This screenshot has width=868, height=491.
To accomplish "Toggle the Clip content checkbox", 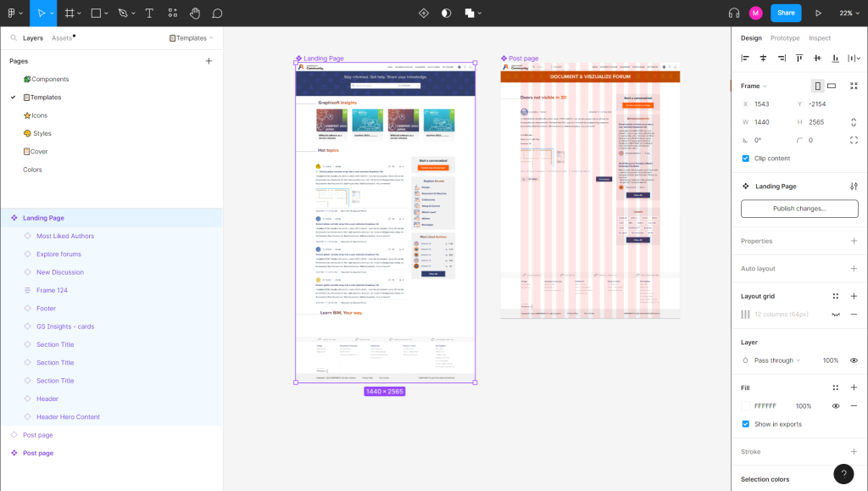I will click(x=746, y=159).
